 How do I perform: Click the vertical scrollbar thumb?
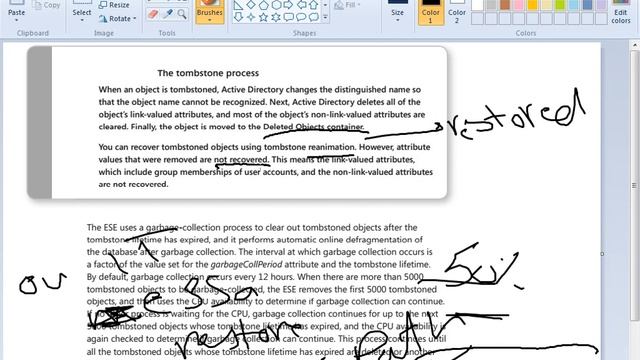tap(635, 186)
